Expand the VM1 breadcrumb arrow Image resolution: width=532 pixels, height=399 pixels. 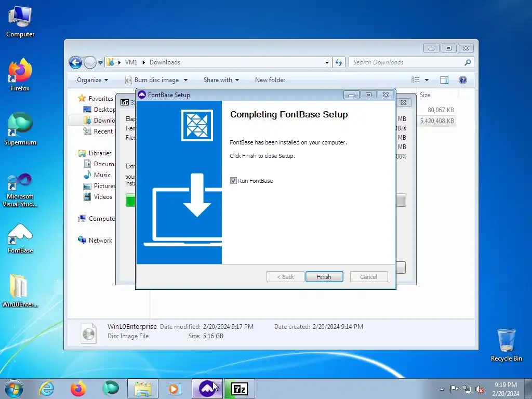(x=144, y=62)
